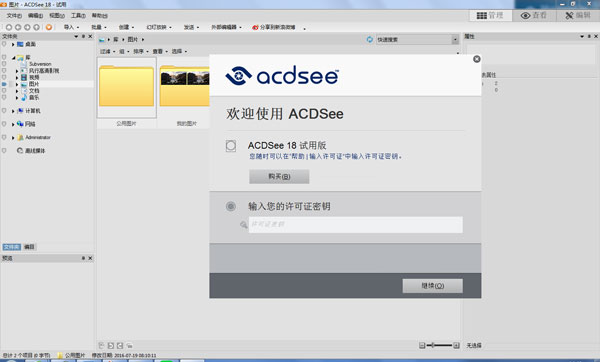Screen dimensions: 600x362
Task: Click the license key input field
Action: click(x=355, y=225)
